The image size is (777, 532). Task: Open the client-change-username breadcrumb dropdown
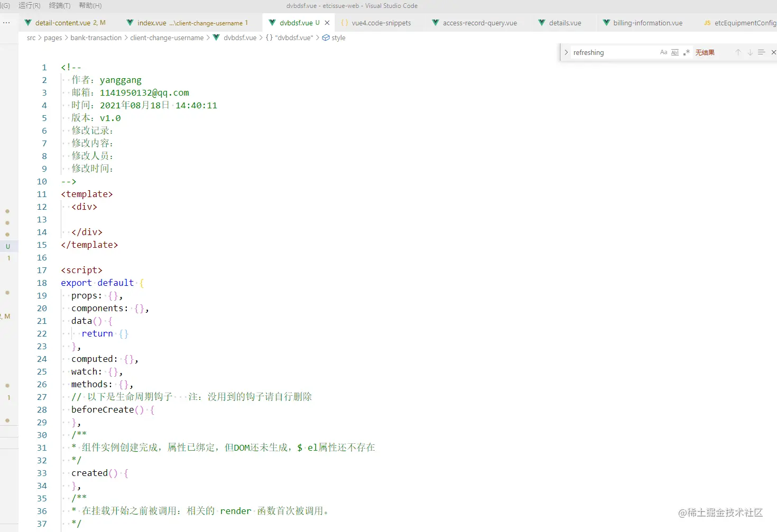tap(166, 38)
